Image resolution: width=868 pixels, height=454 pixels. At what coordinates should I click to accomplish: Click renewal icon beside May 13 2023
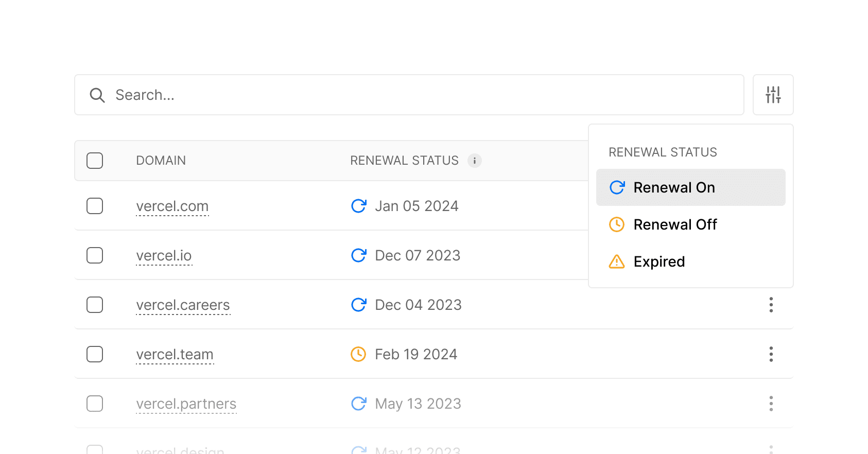coord(358,404)
